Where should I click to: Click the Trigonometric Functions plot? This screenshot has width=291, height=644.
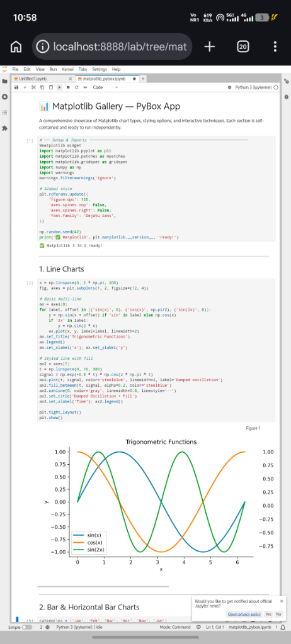point(161,502)
